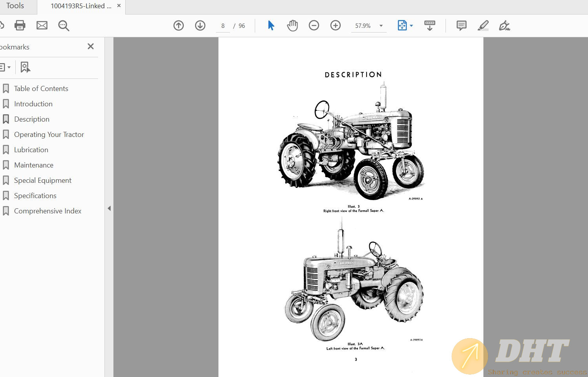This screenshot has width=588, height=377.
Task: Go to next page arrow
Action: (x=200, y=25)
